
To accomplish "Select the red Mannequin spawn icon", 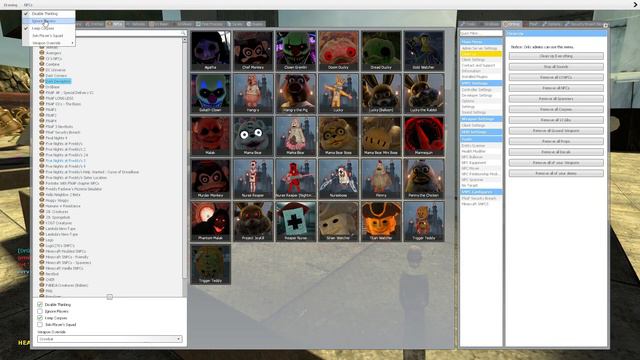I will 424,136.
